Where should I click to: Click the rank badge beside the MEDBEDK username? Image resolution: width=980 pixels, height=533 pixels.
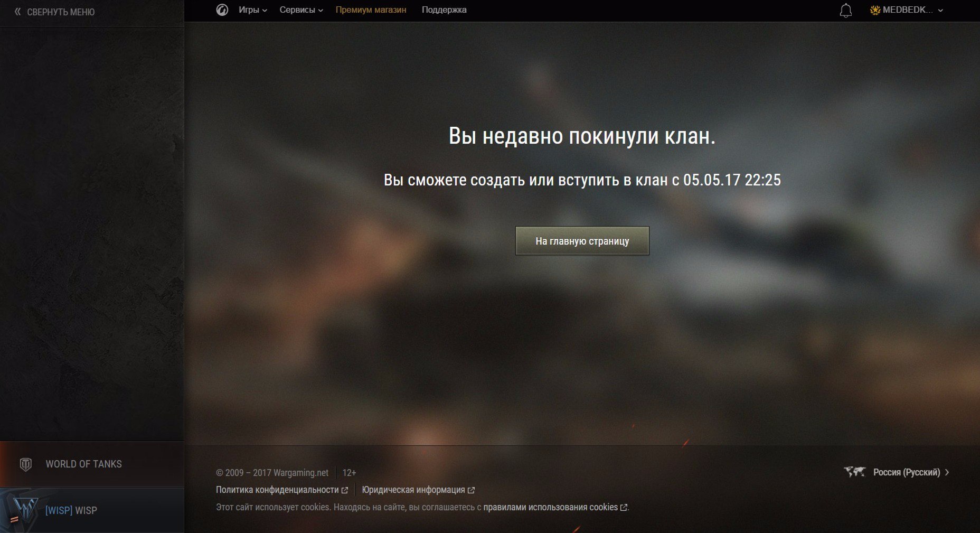coord(875,10)
